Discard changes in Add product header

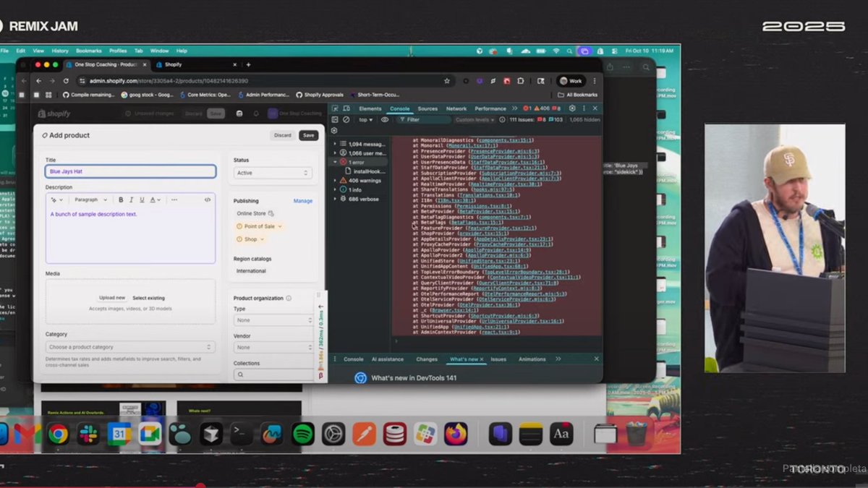pos(283,135)
